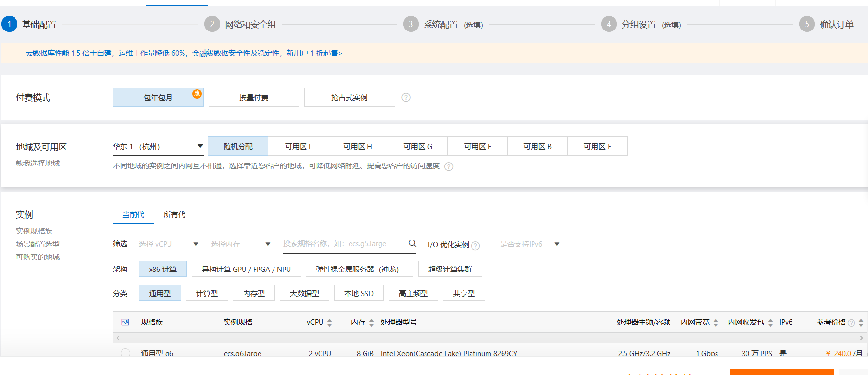The width and height of the screenshot is (868, 375).
Task: Select 内存型 category
Action: (254, 293)
